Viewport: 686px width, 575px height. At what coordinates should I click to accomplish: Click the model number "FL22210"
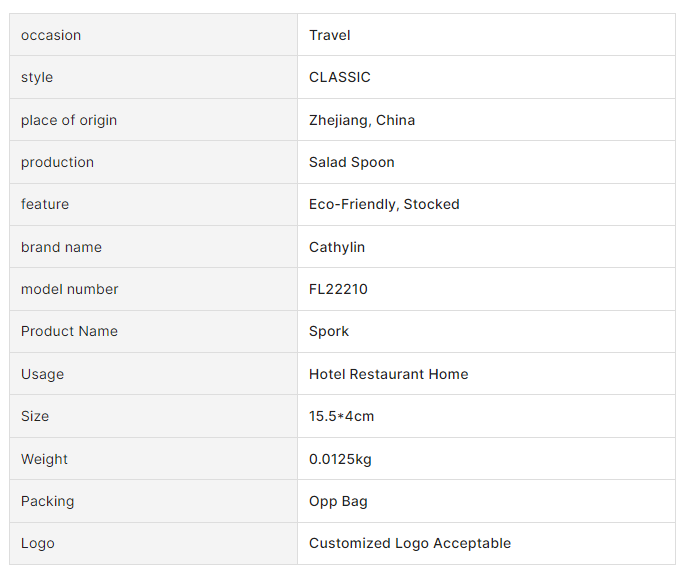tap(338, 289)
